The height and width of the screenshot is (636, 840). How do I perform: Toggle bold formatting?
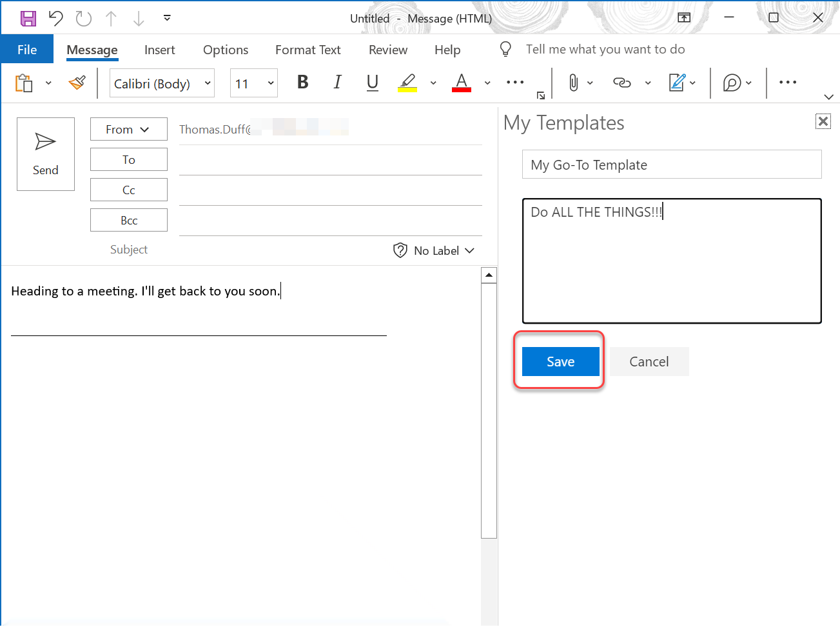pos(302,83)
